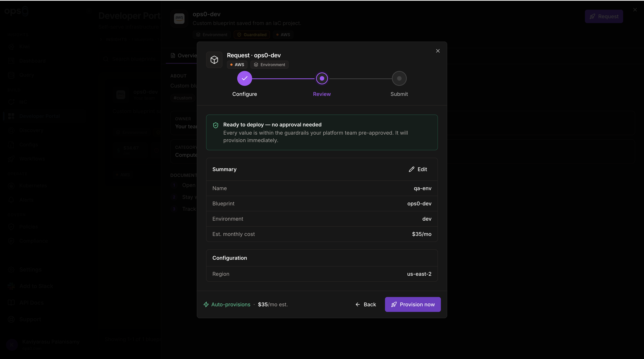
Task: Open the Overview tab behind the dialog
Action: (184, 55)
